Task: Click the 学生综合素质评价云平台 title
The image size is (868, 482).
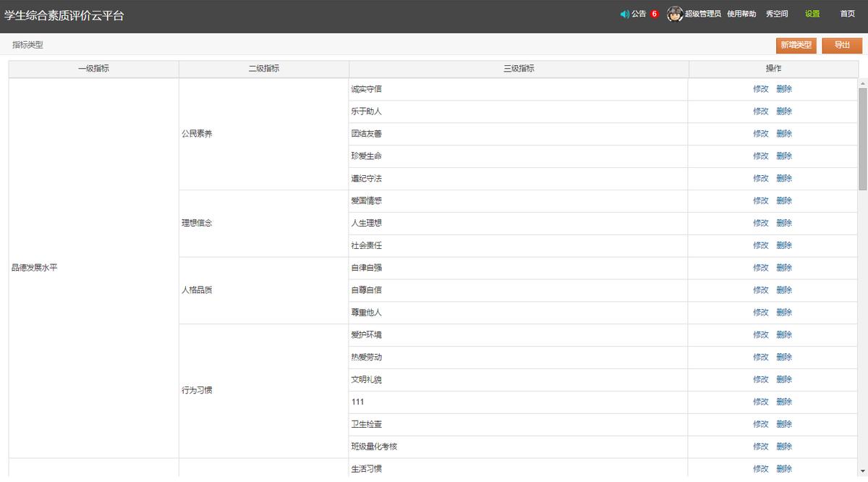Action: [64, 15]
